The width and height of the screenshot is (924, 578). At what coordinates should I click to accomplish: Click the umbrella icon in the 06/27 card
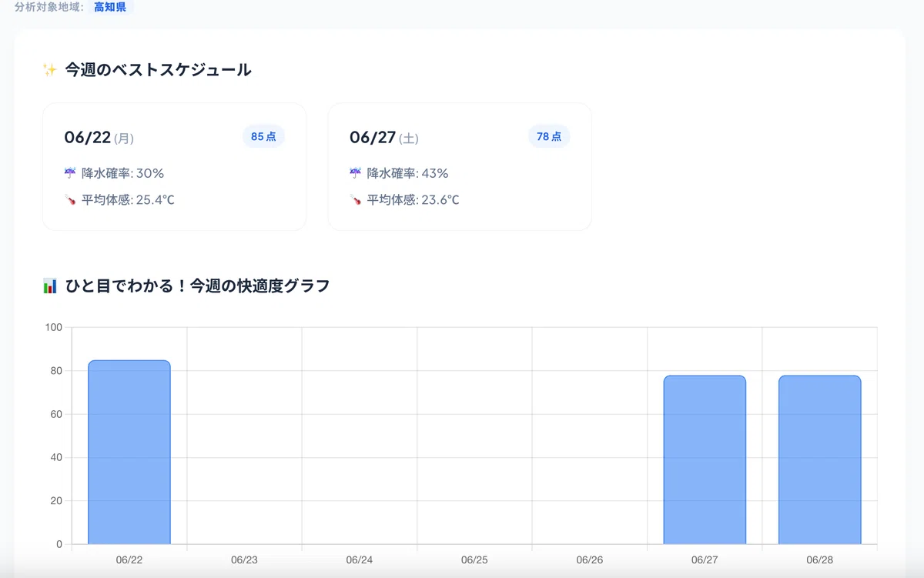[356, 173]
